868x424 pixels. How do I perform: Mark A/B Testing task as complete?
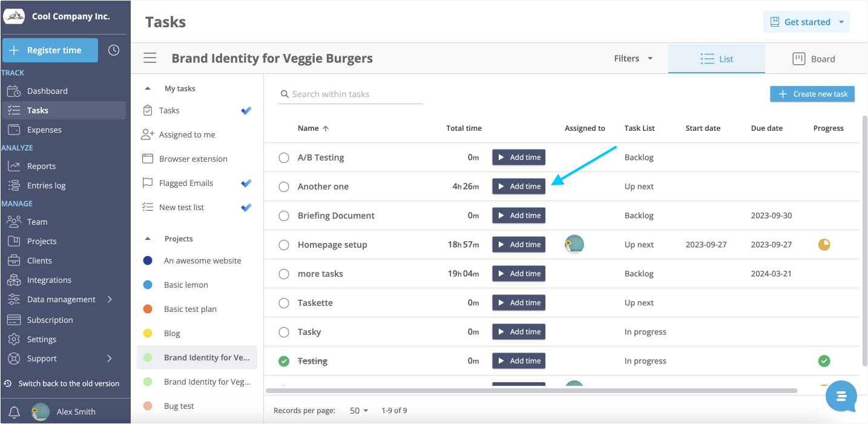(x=284, y=157)
